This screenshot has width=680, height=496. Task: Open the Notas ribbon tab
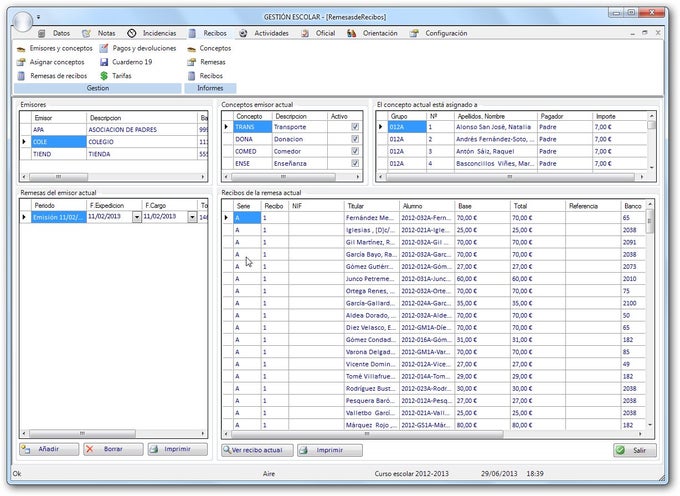pyautogui.click(x=106, y=33)
